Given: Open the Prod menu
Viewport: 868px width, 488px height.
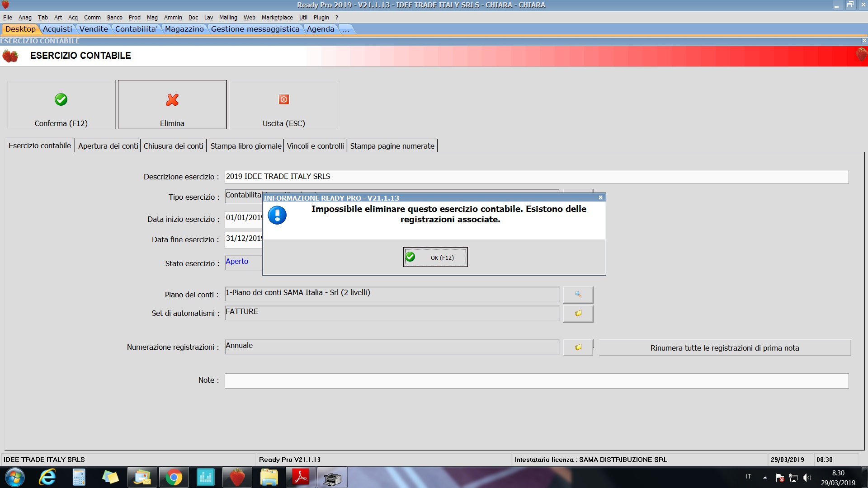Looking at the screenshot, I should 135,17.
